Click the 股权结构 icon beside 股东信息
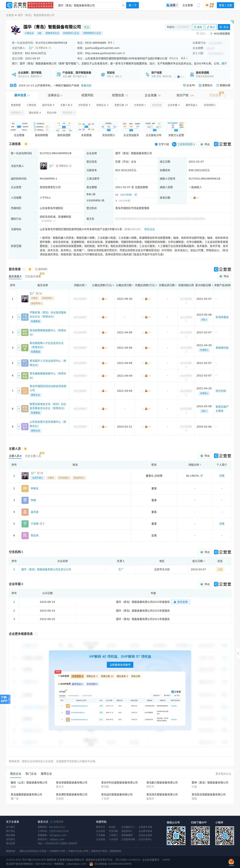This screenshot has width=240, height=868. [x=41, y=269]
